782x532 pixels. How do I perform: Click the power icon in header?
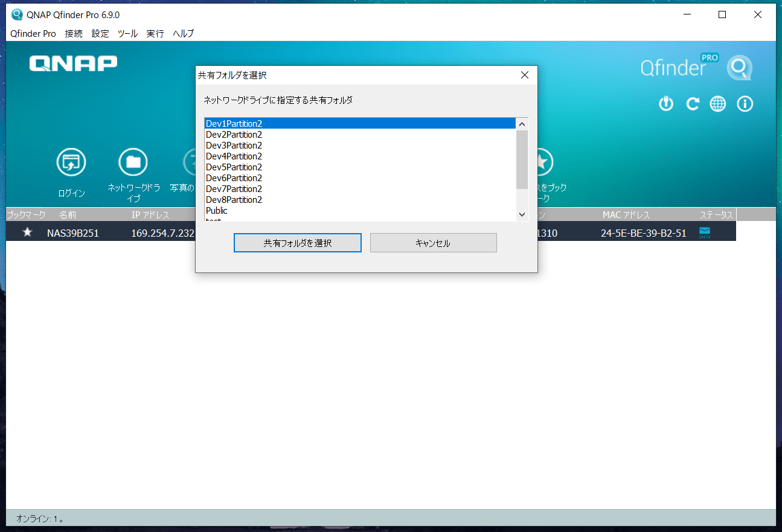666,104
